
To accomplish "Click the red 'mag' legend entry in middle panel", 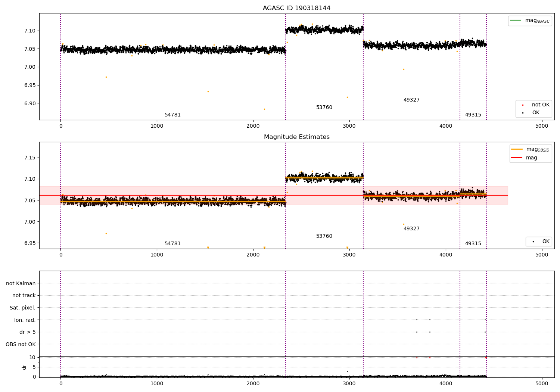I will coord(525,158).
